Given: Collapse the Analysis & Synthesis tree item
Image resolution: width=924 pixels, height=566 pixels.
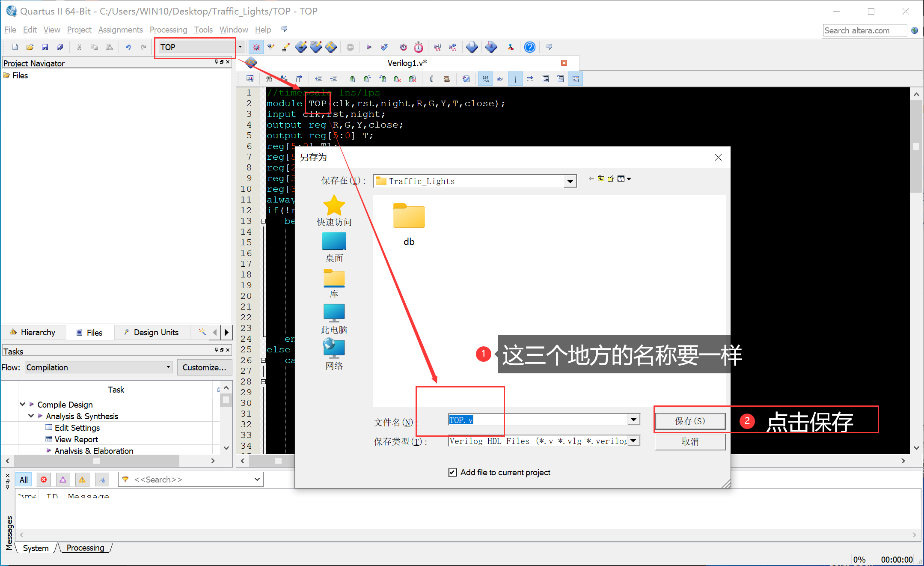Looking at the screenshot, I should [x=30, y=416].
